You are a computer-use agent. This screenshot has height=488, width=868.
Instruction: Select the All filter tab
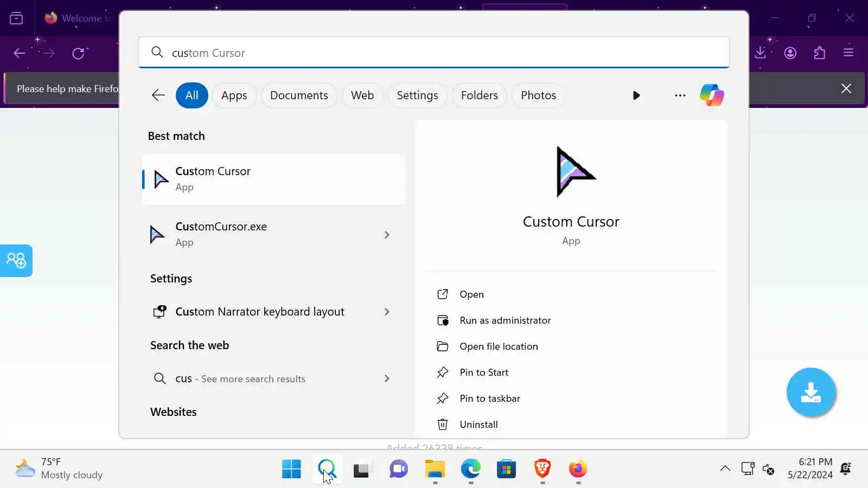(x=192, y=95)
